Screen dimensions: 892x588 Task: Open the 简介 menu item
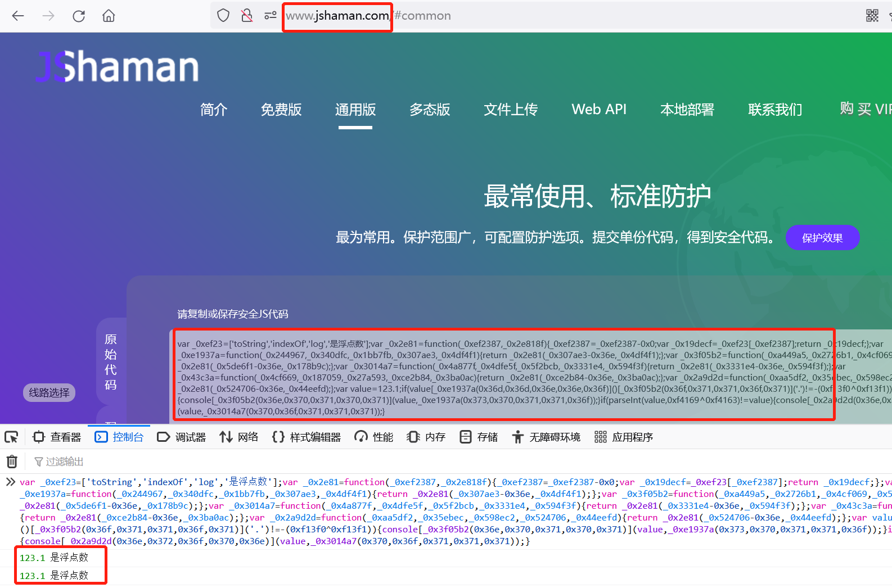pos(214,110)
